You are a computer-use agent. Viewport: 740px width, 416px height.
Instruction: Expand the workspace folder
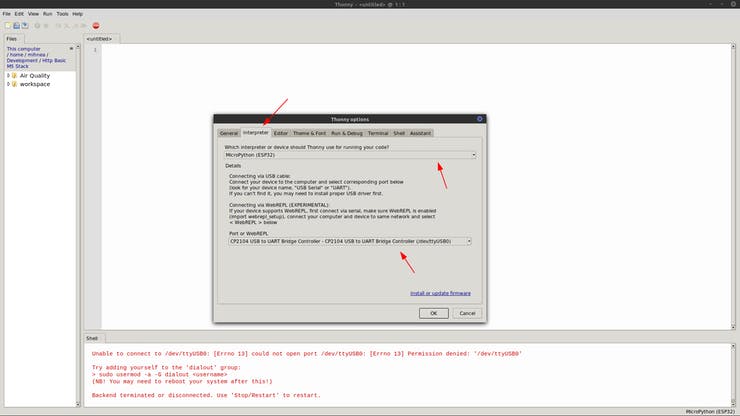[8, 84]
